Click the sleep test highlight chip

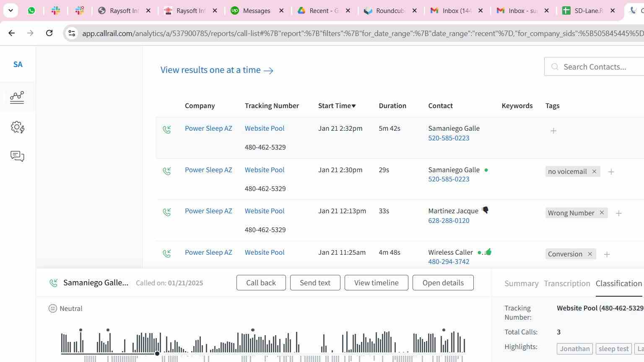click(x=613, y=349)
